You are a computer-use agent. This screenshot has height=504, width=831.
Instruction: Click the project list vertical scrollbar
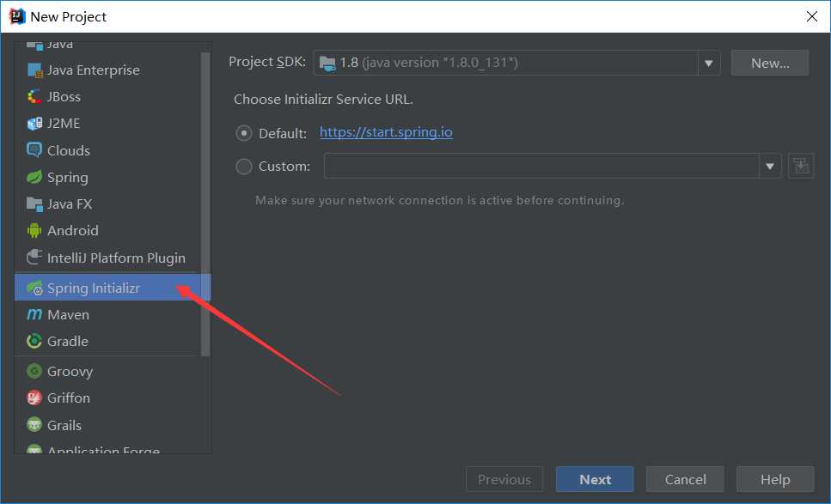(205, 203)
